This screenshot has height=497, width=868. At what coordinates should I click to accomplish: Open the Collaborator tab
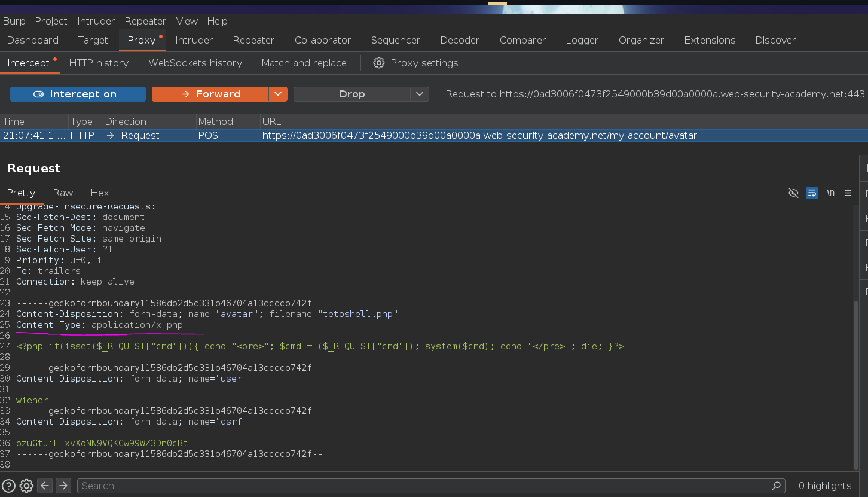(323, 40)
